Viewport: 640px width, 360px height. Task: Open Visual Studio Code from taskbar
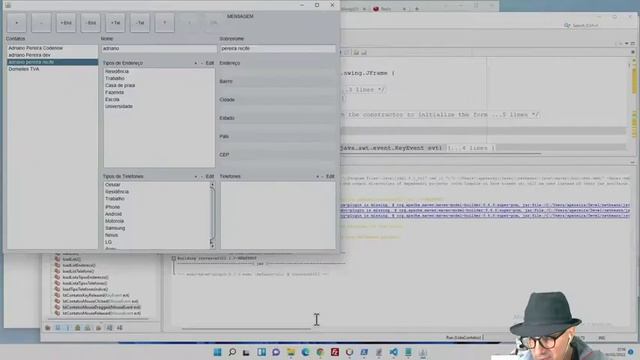coord(393,352)
